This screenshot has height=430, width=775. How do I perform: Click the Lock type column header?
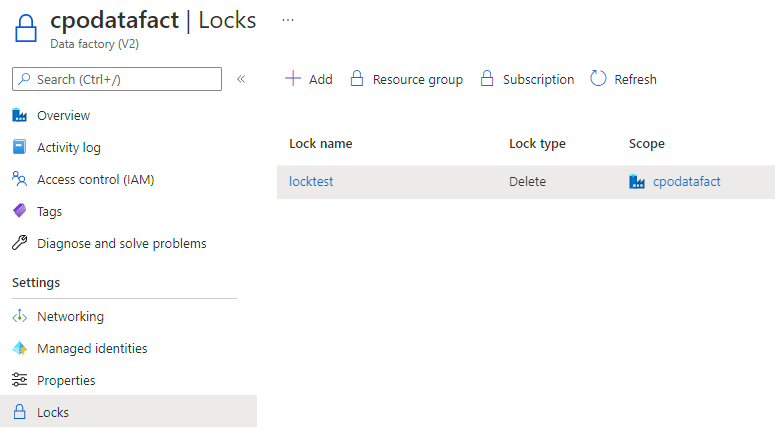tap(537, 143)
